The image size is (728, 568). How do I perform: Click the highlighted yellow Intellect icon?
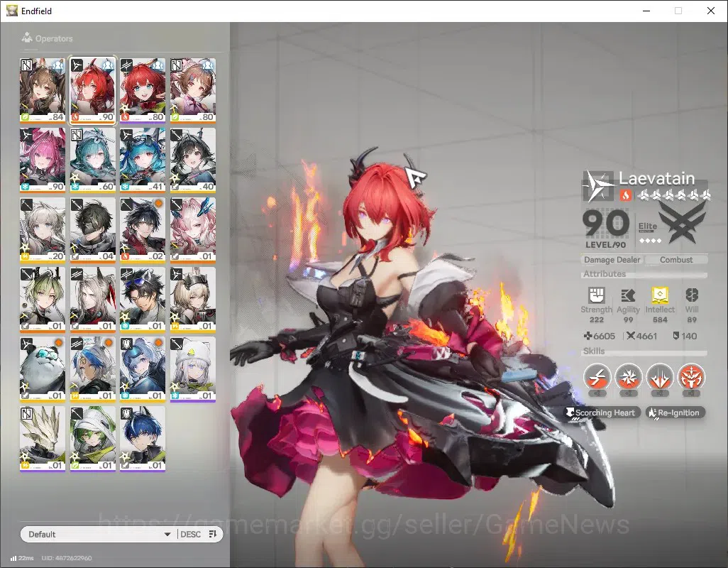(x=660, y=295)
